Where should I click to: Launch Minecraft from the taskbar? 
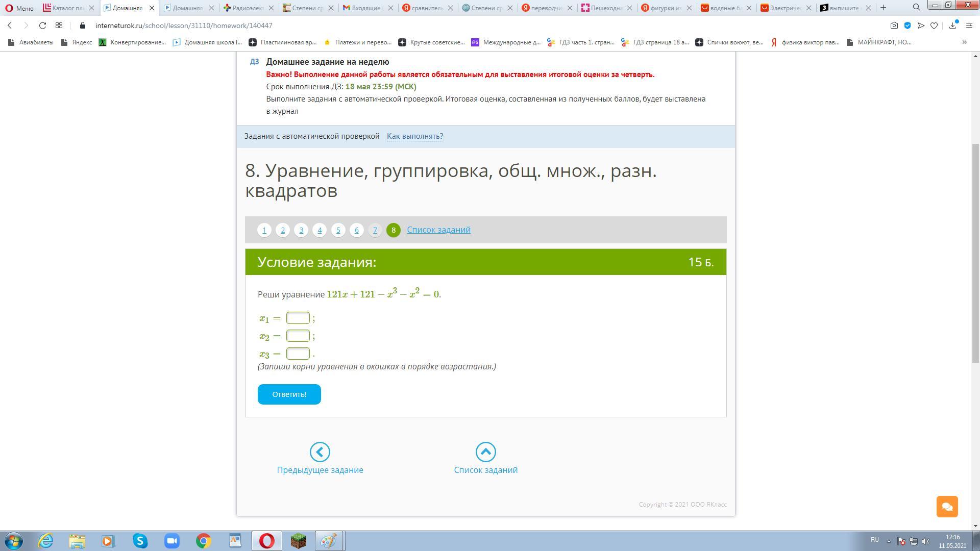point(298,541)
